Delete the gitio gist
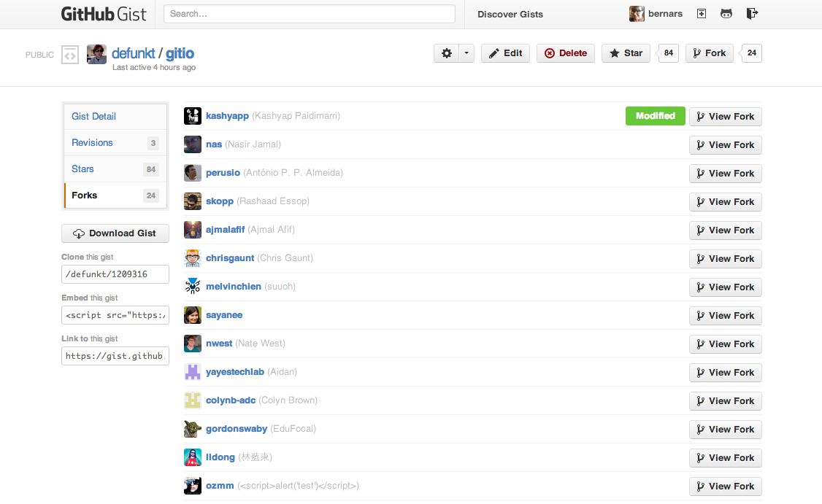 (x=565, y=53)
